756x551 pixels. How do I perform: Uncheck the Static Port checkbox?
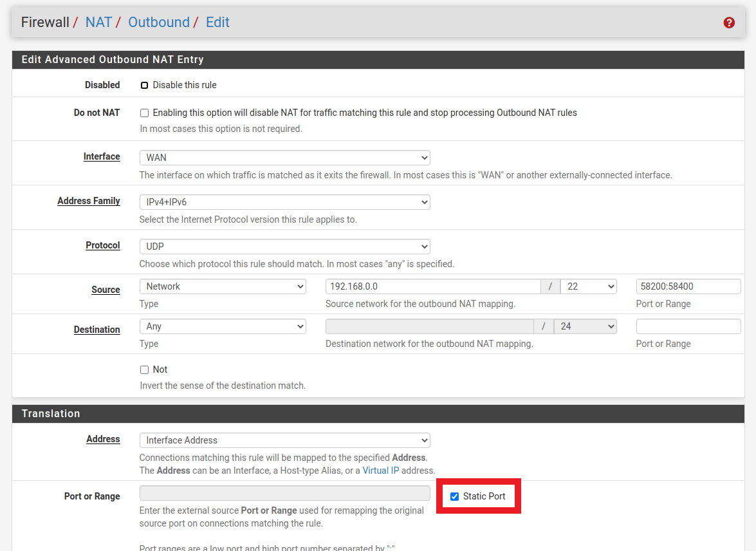pyautogui.click(x=455, y=496)
